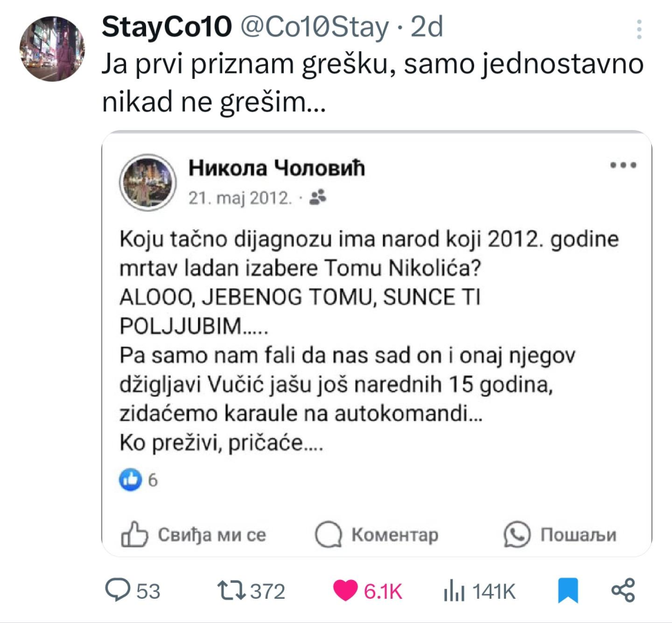Click the 2d tweet timestamp
Screen dimensions: 672x623
click(x=427, y=28)
